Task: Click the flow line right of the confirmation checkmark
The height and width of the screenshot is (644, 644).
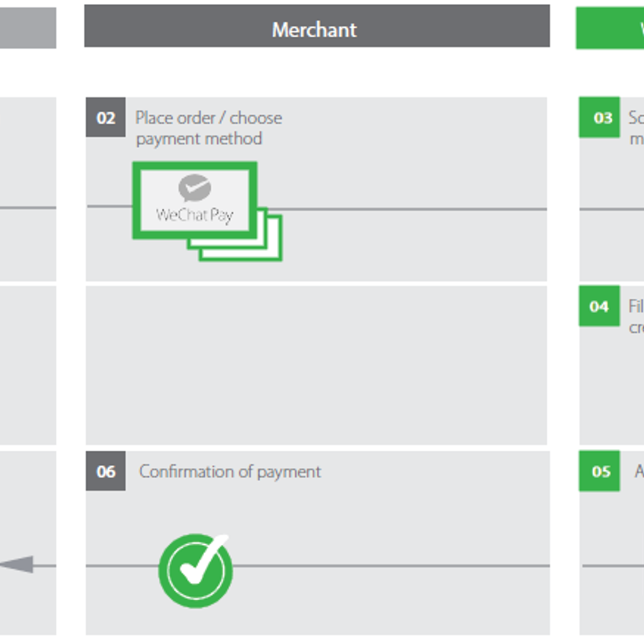Action: pyautogui.click(x=392, y=566)
